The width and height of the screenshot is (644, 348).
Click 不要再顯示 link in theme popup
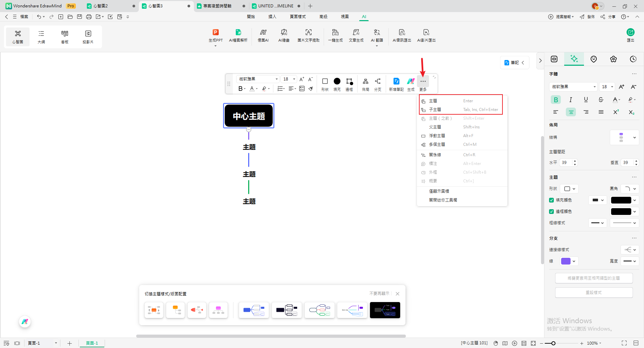pyautogui.click(x=379, y=294)
